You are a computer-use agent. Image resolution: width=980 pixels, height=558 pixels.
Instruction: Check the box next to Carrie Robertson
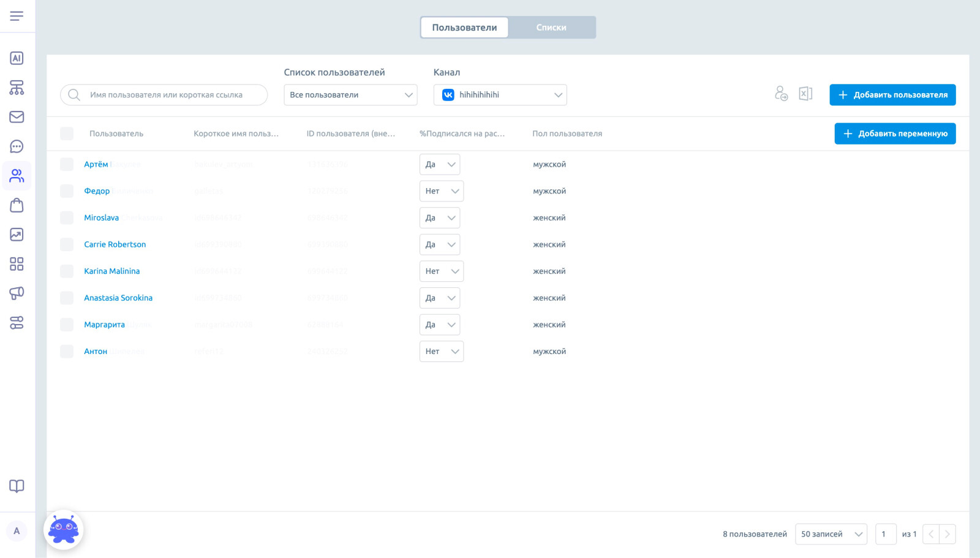67,244
